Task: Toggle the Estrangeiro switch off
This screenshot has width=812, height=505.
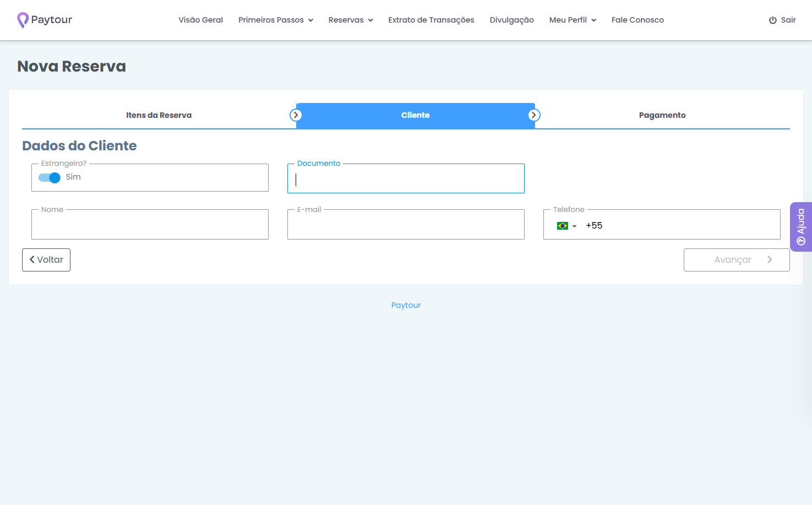Action: tap(50, 177)
